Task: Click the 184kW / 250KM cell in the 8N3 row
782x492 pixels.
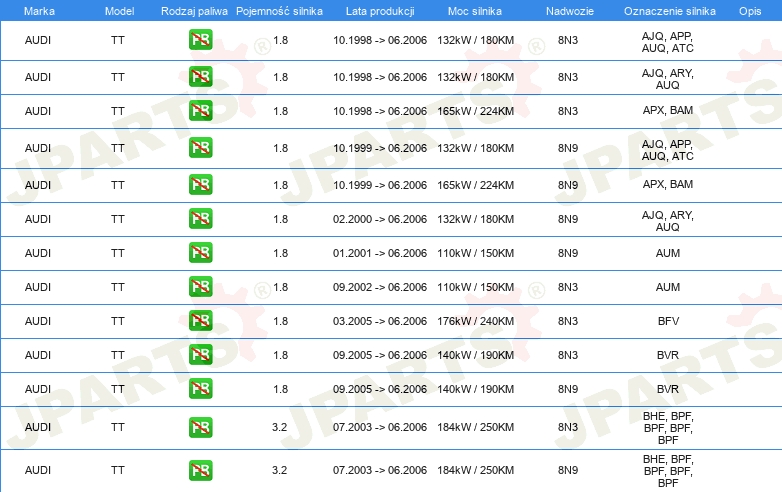Action: 475,427
